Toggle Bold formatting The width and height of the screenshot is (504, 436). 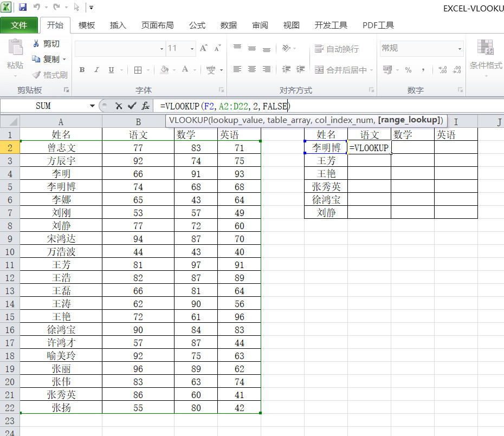(x=82, y=70)
